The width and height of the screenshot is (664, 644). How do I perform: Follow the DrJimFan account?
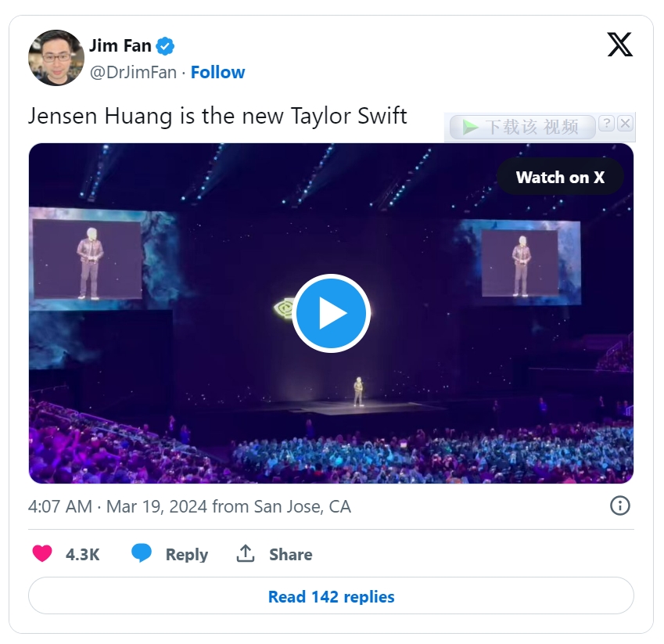[217, 73]
